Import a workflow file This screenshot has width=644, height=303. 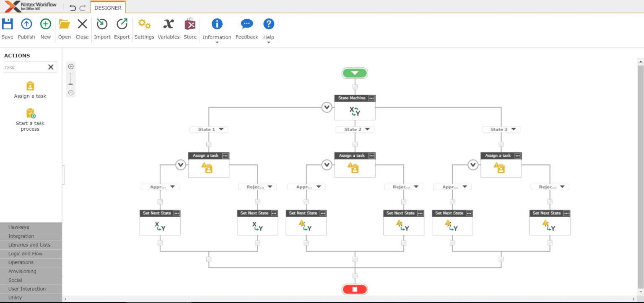pos(102,27)
